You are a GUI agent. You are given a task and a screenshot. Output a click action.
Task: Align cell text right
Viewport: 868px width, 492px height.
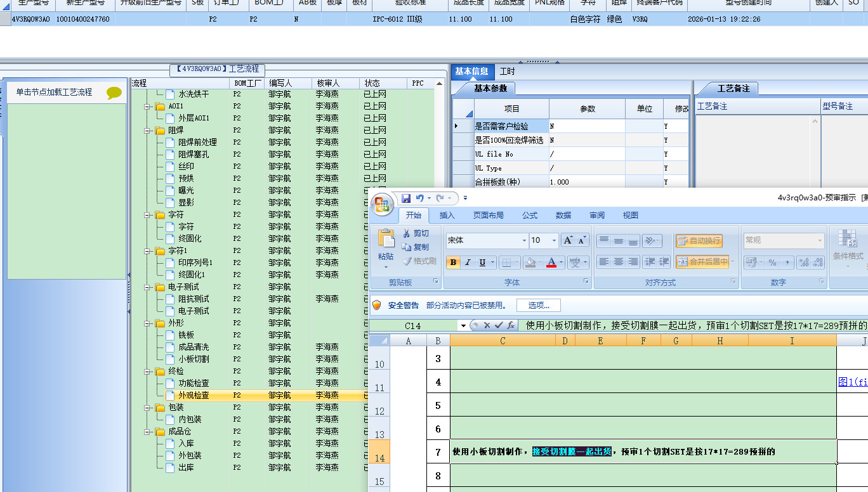point(633,262)
